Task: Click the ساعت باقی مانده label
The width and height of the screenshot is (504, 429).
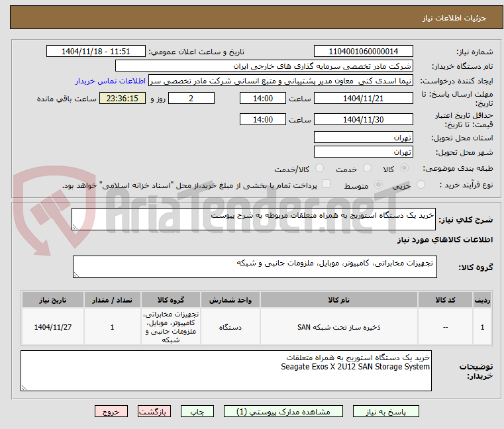Action: (x=66, y=99)
